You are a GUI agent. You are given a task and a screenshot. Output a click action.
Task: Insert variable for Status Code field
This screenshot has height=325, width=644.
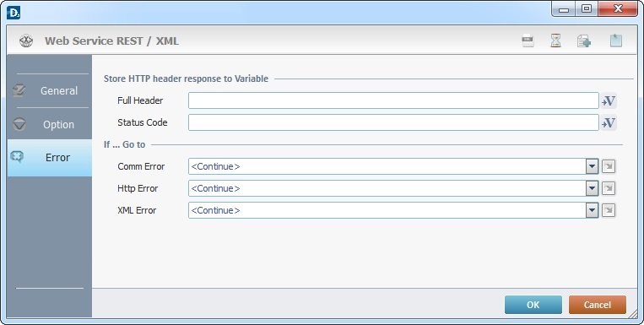(x=609, y=122)
